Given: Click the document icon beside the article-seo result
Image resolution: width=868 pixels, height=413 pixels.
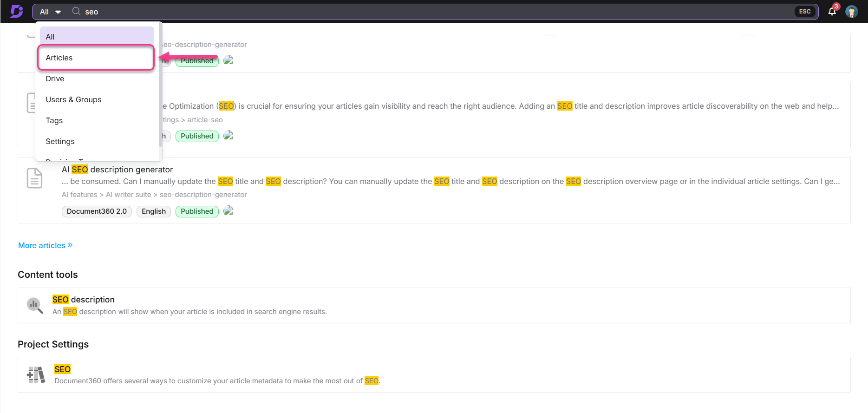Looking at the screenshot, I should tap(31, 103).
